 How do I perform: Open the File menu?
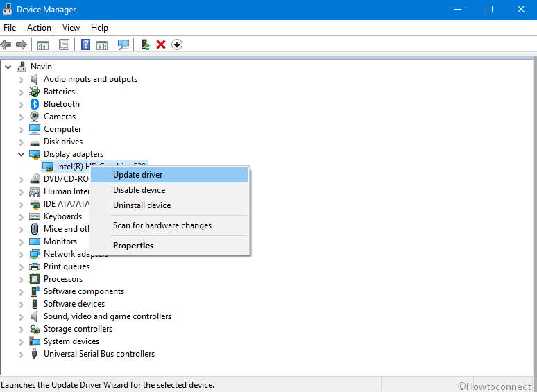coord(10,28)
